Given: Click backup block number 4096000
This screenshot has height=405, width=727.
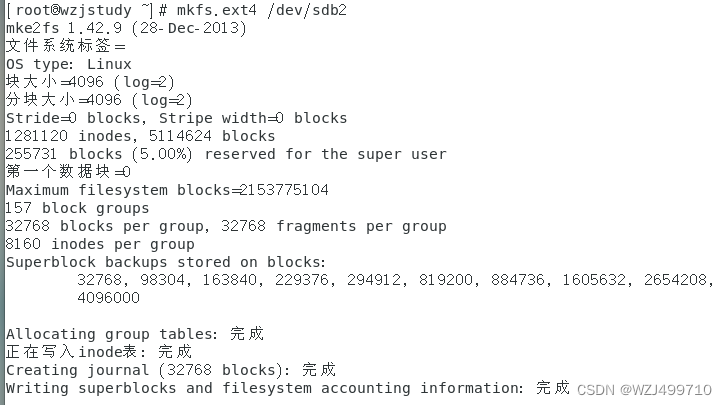Looking at the screenshot, I should (108, 297).
